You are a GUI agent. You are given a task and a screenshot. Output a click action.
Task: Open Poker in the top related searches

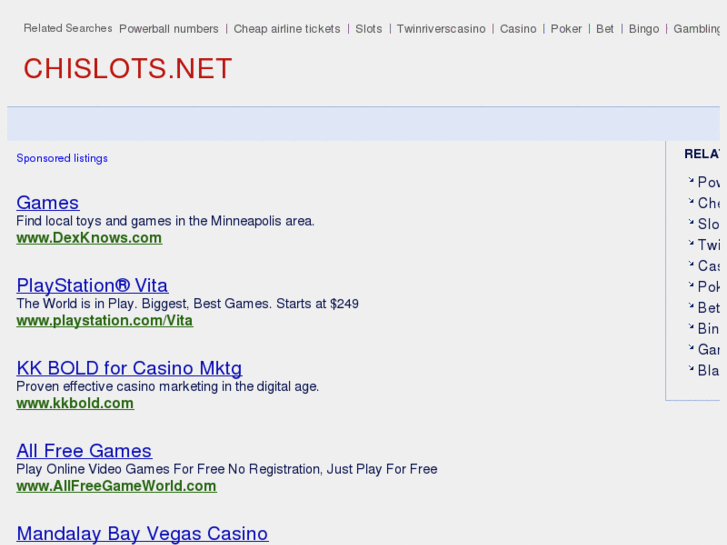point(566,29)
